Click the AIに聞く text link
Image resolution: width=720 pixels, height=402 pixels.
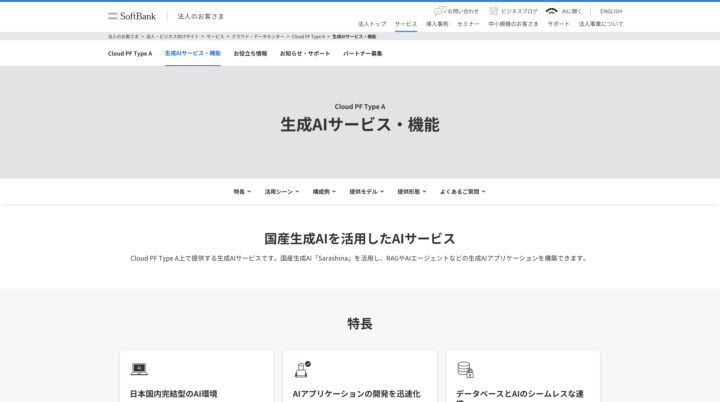[572, 11]
